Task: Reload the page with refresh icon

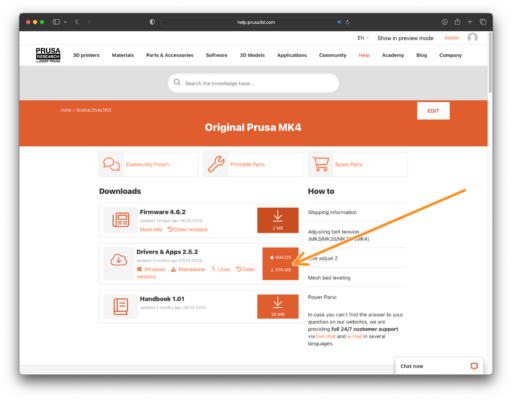Action: [x=347, y=22]
